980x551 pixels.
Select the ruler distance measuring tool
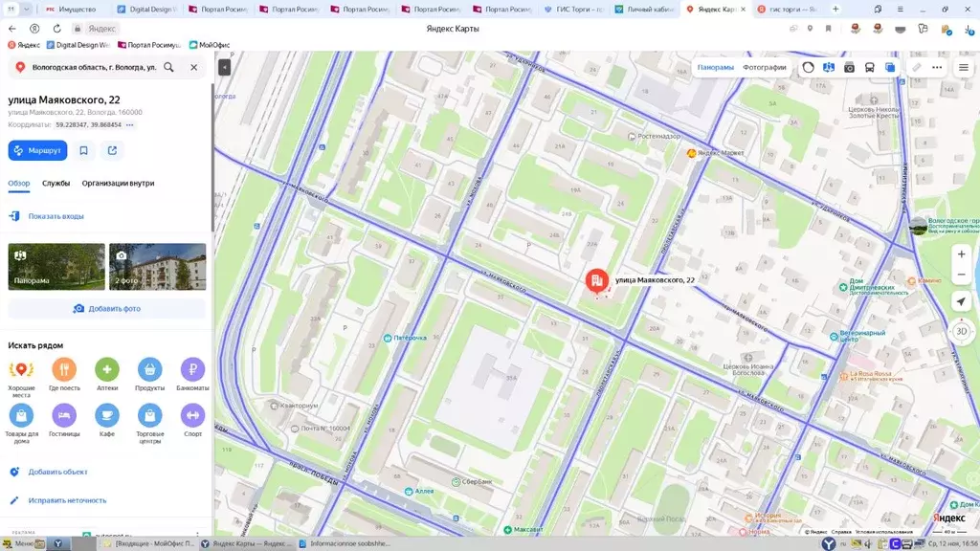(x=917, y=68)
